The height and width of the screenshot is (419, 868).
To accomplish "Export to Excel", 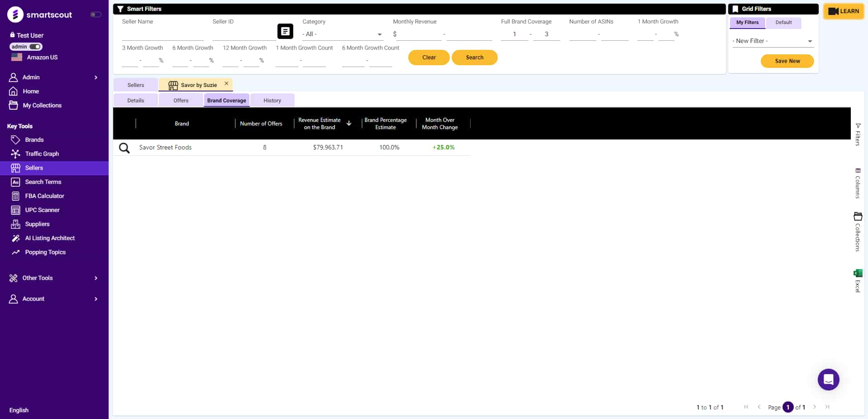I will [x=858, y=281].
